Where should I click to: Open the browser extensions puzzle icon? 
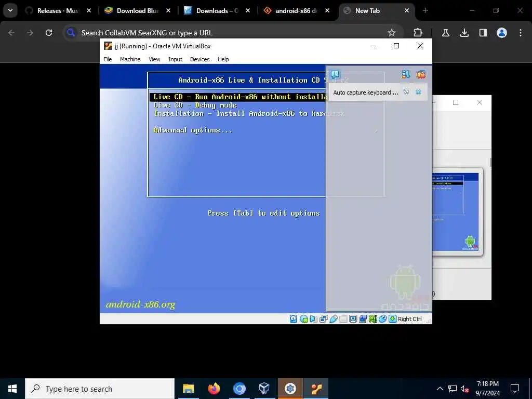418,33
